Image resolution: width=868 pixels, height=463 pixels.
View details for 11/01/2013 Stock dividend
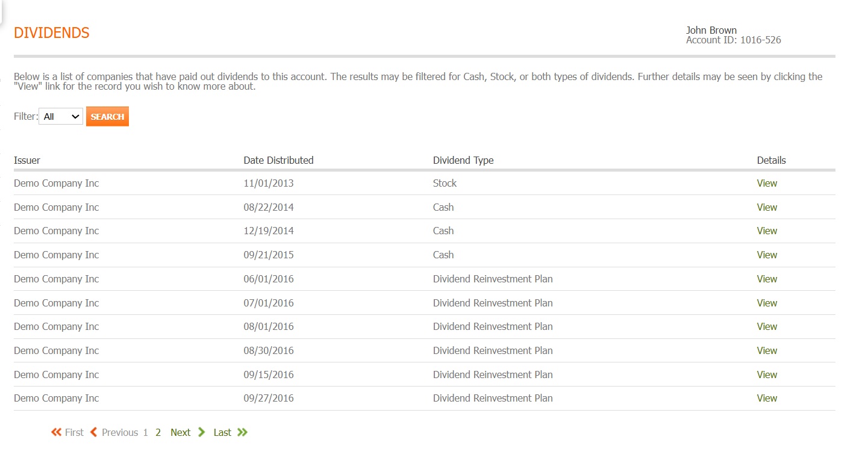click(767, 183)
